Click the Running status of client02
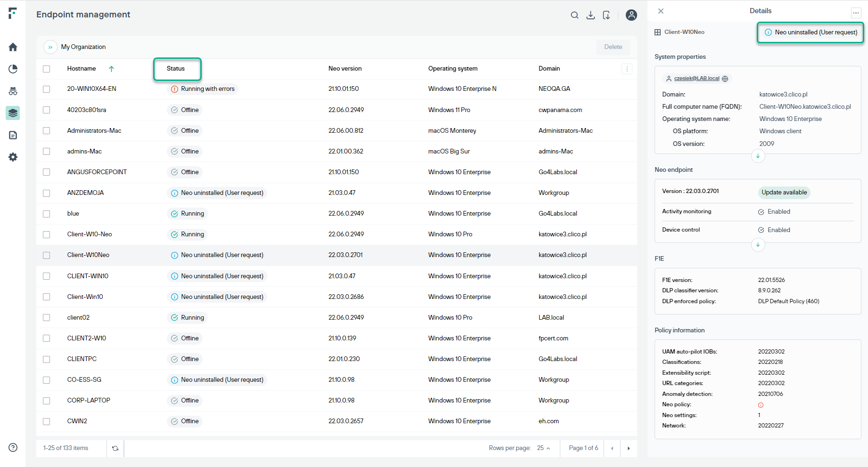868x467 pixels. click(187, 318)
